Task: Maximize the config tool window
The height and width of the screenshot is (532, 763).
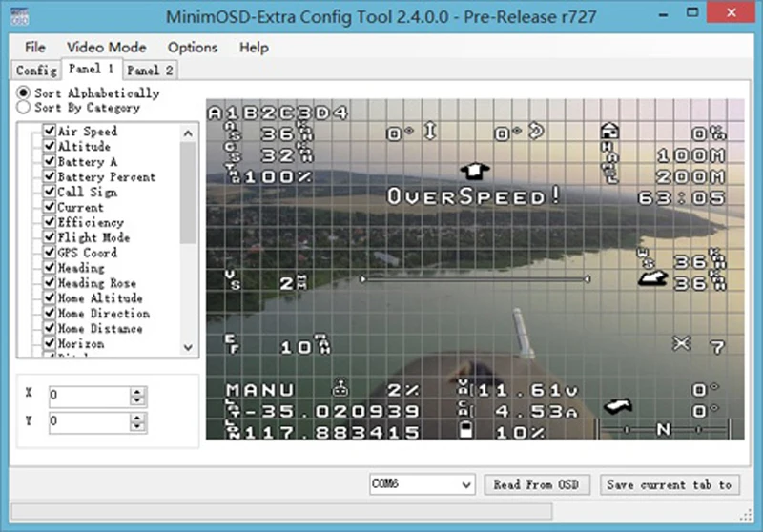Action: coord(692,13)
